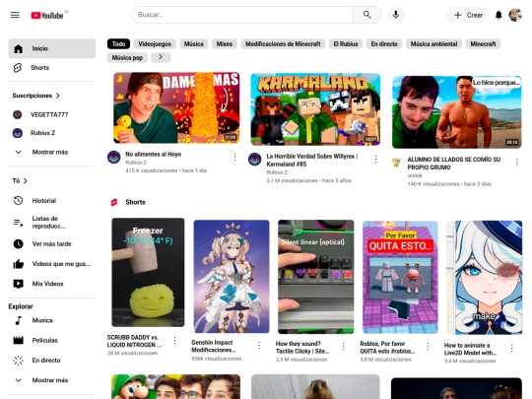
Task: Click the YouTube logo
Action: [x=47, y=15]
